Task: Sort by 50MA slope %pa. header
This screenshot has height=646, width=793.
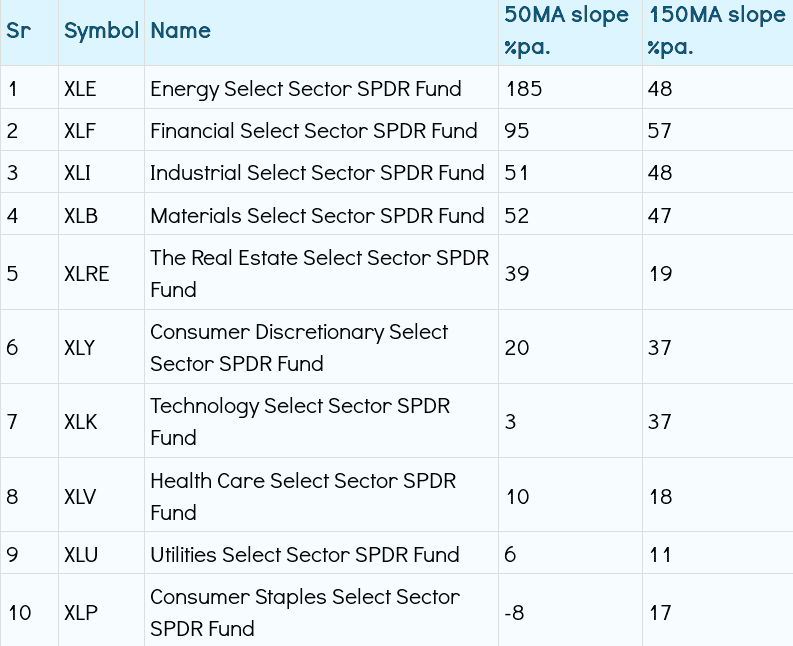Action: (566, 31)
